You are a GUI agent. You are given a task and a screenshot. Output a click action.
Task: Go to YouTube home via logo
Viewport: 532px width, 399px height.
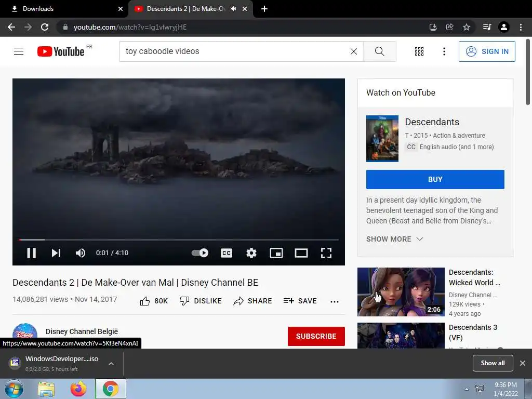pyautogui.click(x=61, y=51)
